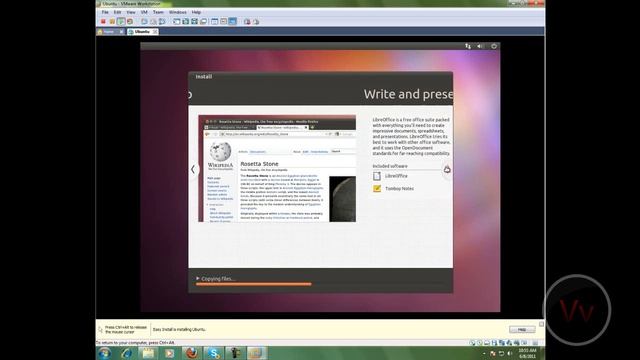Screen dimensions: 640x360
Task: Open Windows Explorer folder on the taskbar
Action: pos(148,353)
